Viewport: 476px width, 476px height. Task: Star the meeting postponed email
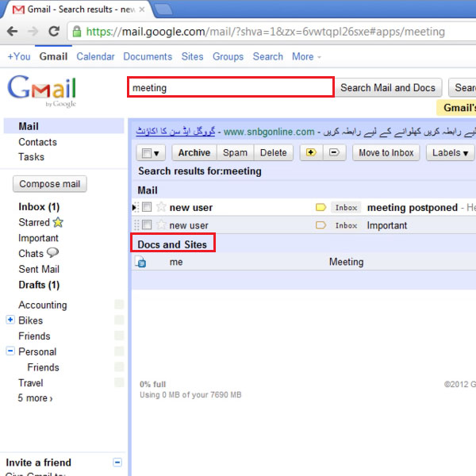[161, 207]
